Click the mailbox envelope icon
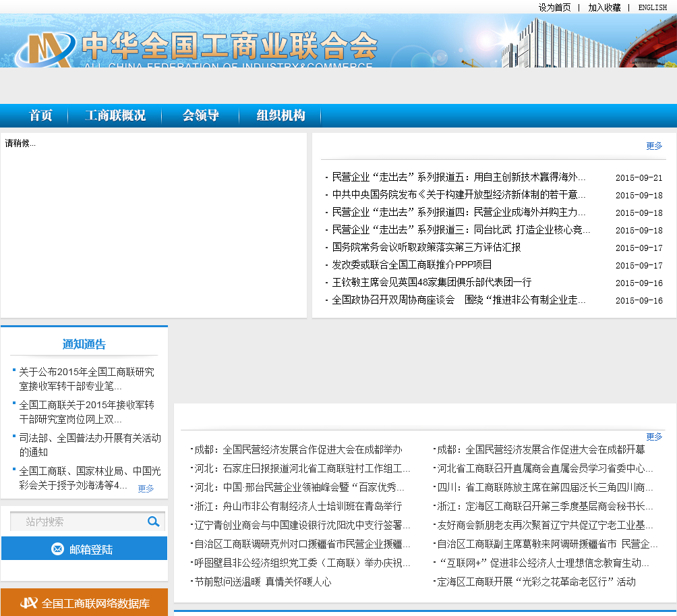This screenshot has width=677, height=616. click(57, 549)
